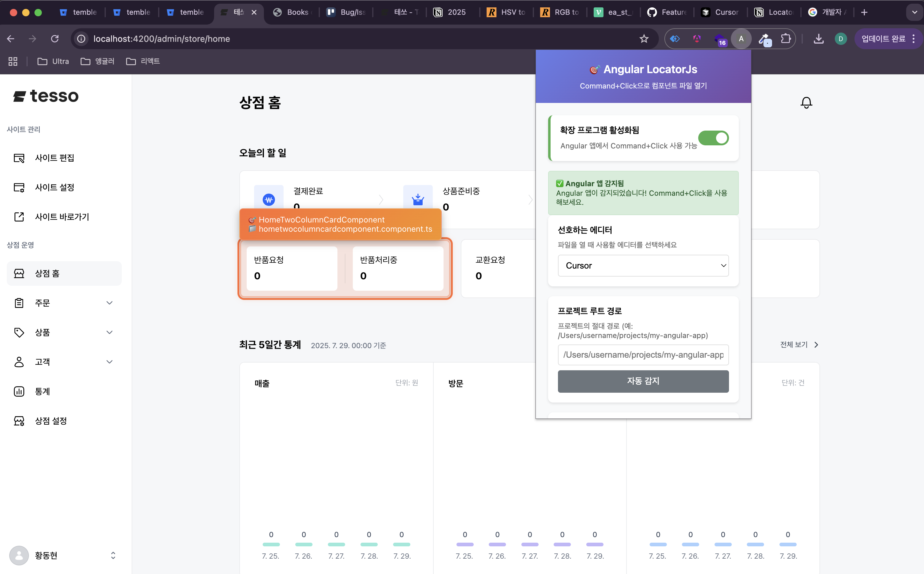Click the 결제완료 won currency icon
Screen dimensions: 924x574
tap(269, 199)
